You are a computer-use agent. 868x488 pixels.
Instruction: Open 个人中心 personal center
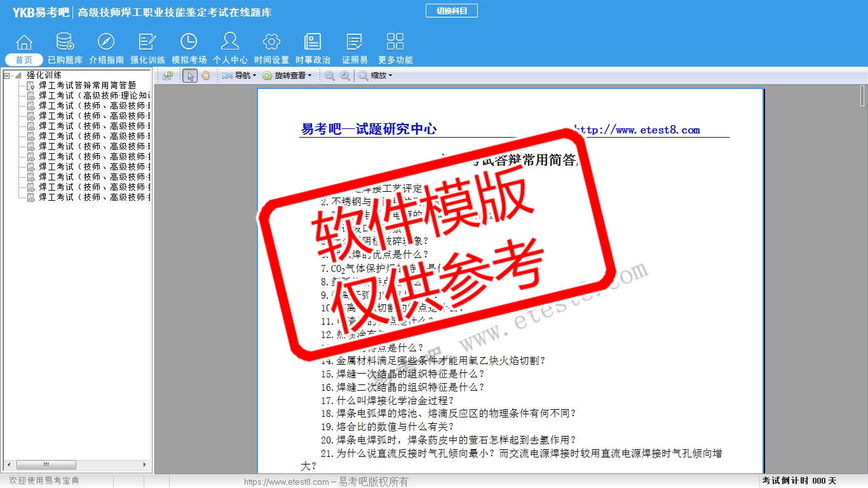230,49
